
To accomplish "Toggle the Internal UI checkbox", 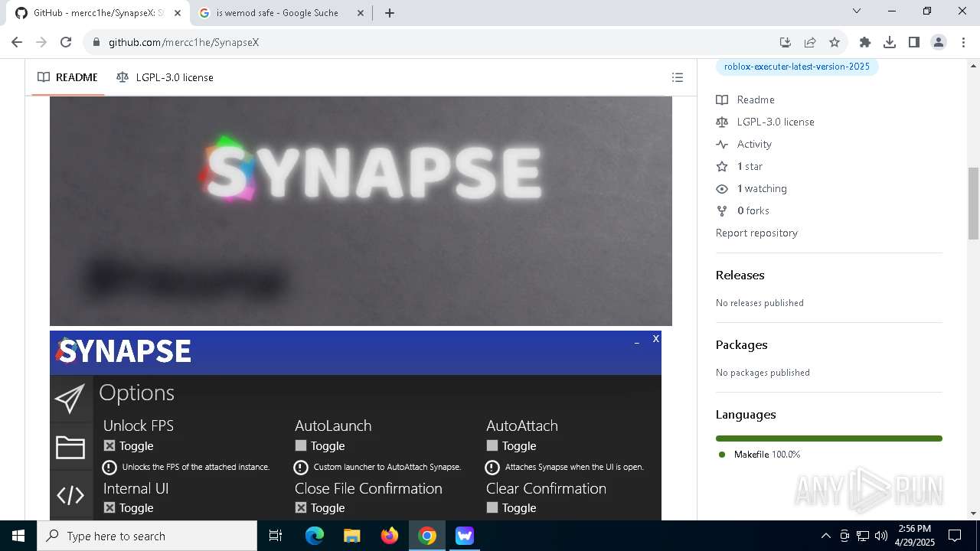I will tap(109, 507).
